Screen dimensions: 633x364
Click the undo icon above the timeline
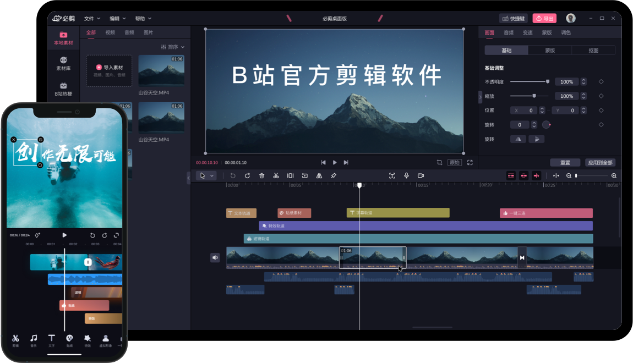click(232, 175)
